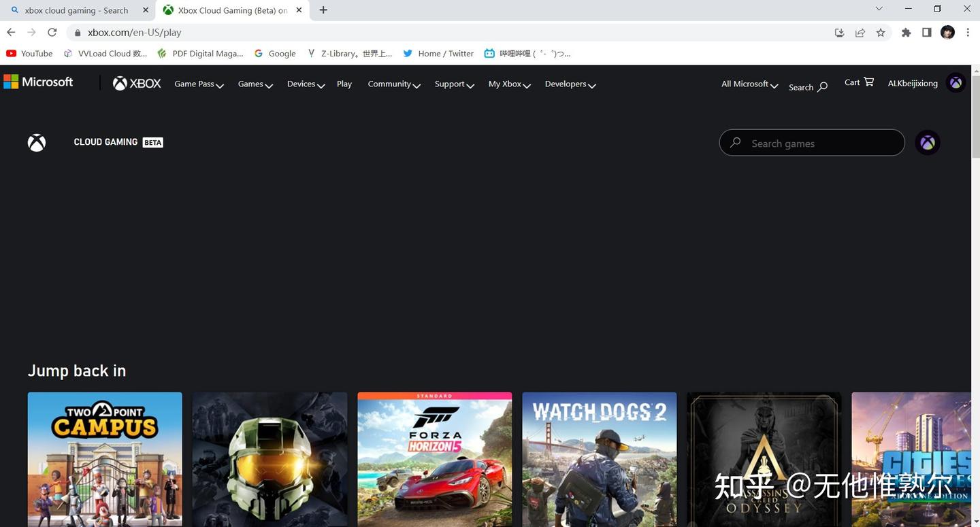
Task: Open the Chrome tab search dropdown
Action: pos(879,9)
